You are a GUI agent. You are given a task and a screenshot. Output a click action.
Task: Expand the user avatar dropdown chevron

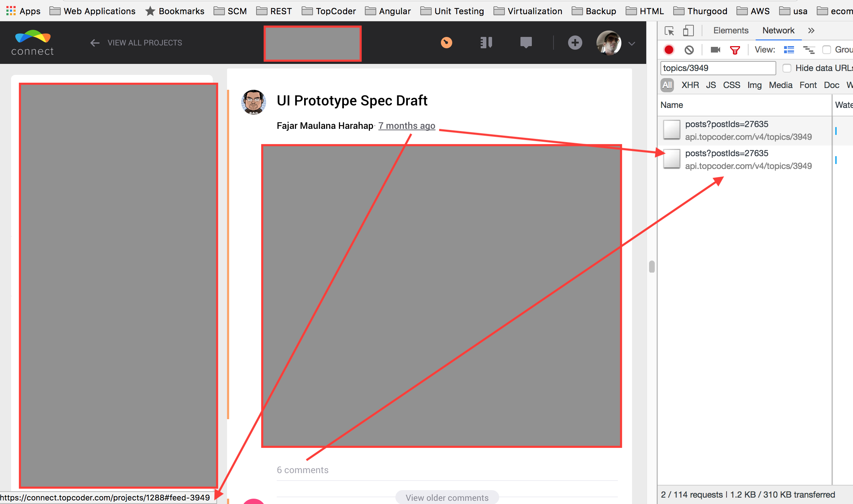tap(632, 44)
